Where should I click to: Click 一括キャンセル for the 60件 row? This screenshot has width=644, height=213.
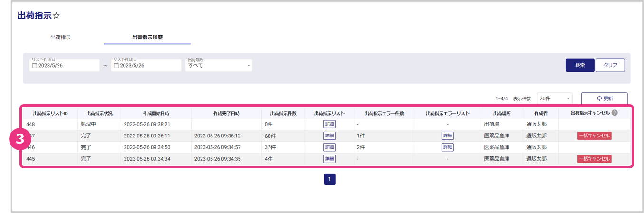(594, 136)
